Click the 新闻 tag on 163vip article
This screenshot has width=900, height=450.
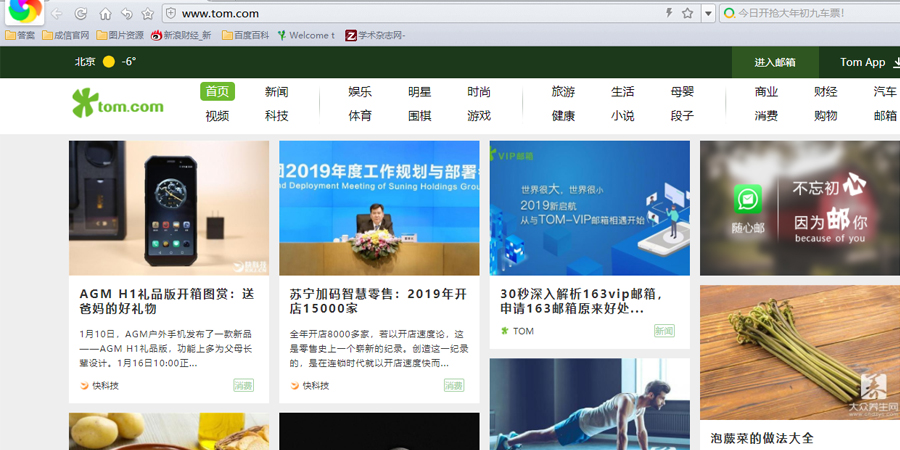pos(664,331)
